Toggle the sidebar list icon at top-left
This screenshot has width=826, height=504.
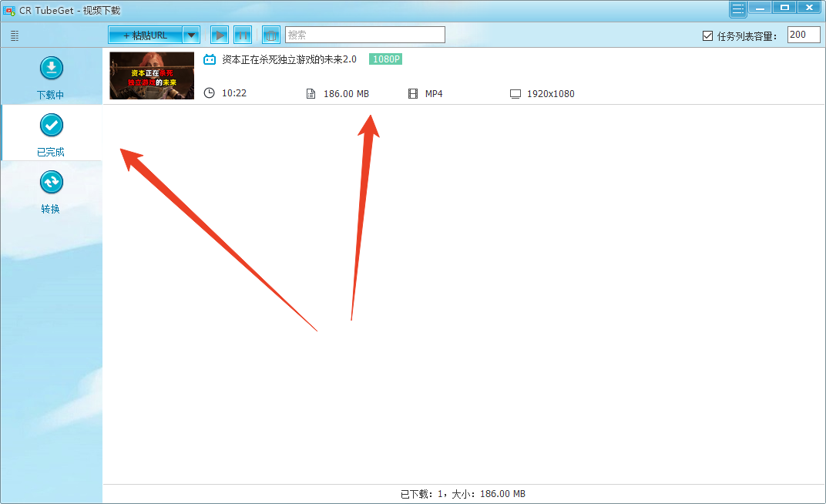(15, 35)
